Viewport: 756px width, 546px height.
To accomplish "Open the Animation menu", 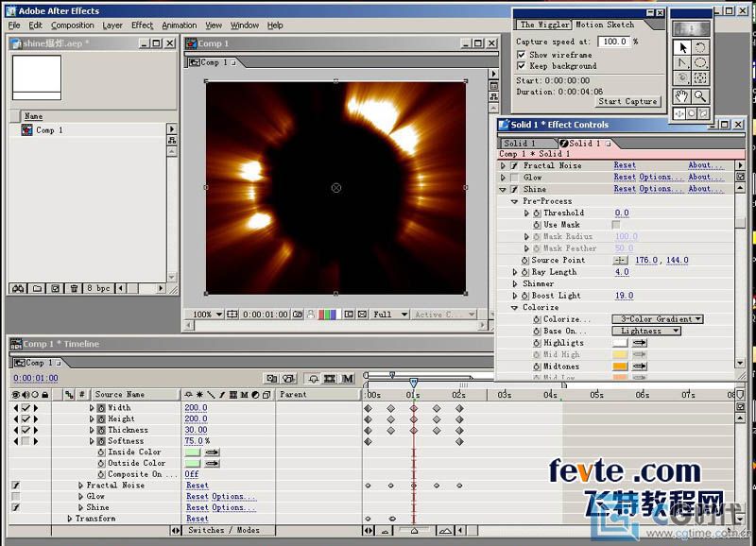I will tap(179, 26).
